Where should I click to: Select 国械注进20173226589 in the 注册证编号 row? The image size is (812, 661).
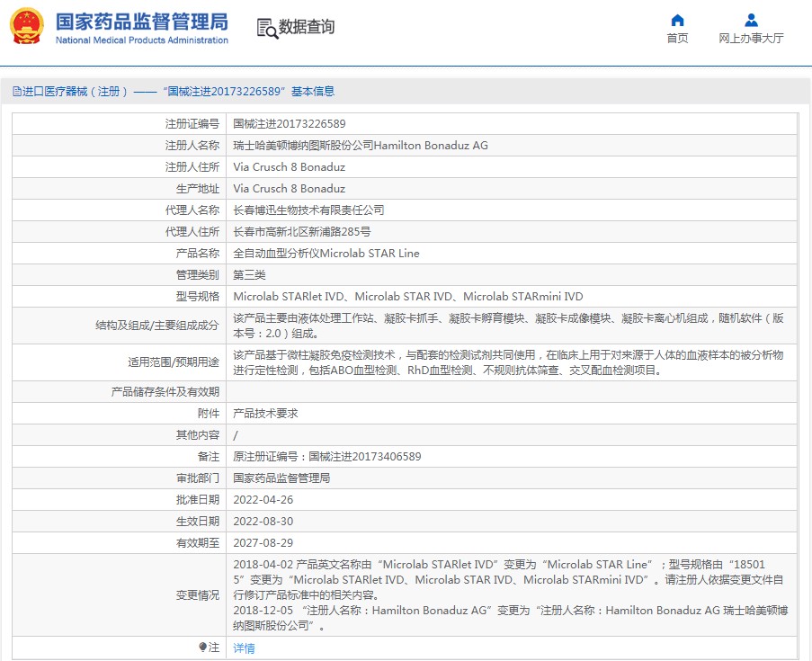point(290,124)
